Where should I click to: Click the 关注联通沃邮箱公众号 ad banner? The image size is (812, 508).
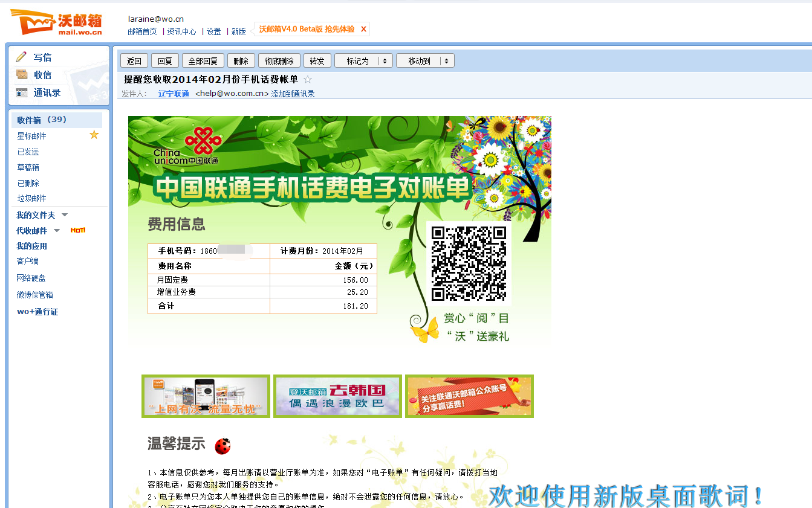click(x=469, y=396)
